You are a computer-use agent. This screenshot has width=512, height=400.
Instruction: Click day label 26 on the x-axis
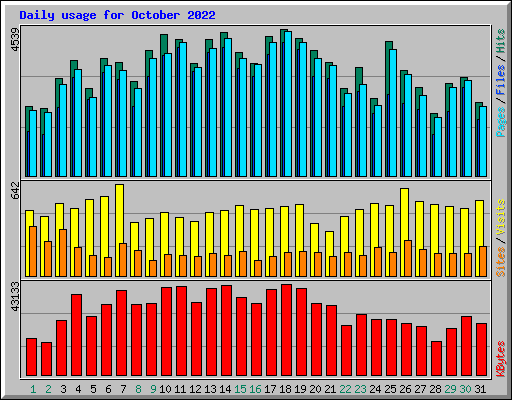pos(405,389)
